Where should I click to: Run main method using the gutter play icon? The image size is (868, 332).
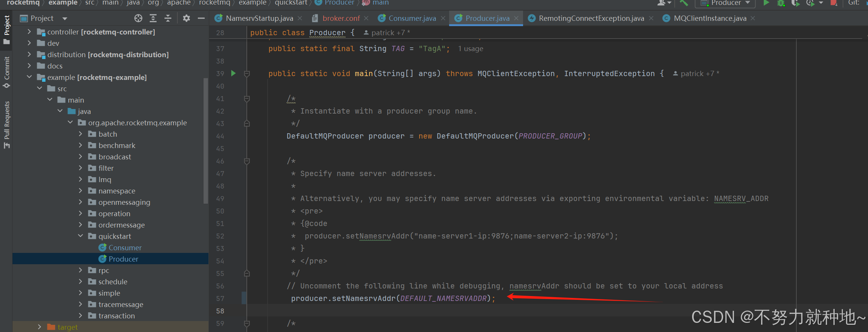(x=233, y=73)
